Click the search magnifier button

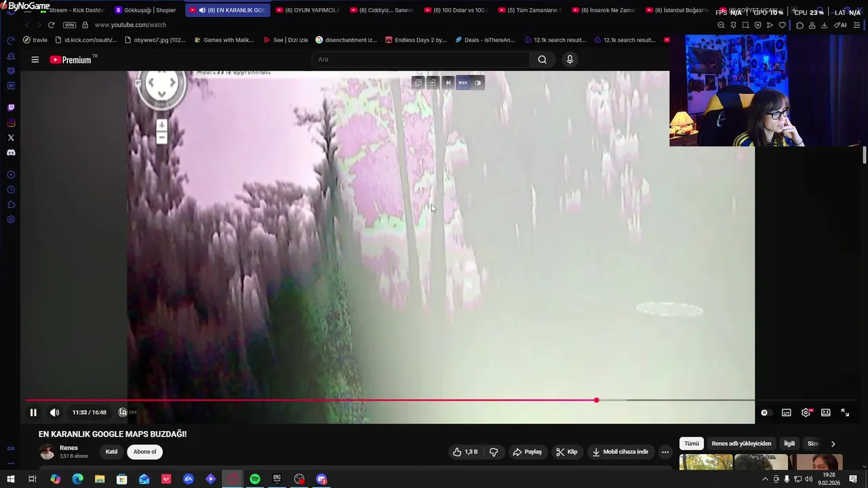click(x=542, y=60)
